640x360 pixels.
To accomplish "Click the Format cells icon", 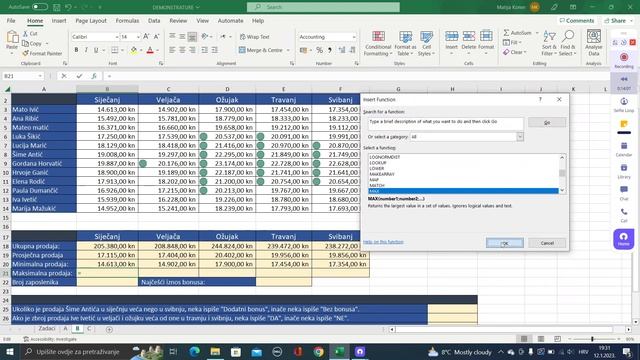I will [486, 37].
